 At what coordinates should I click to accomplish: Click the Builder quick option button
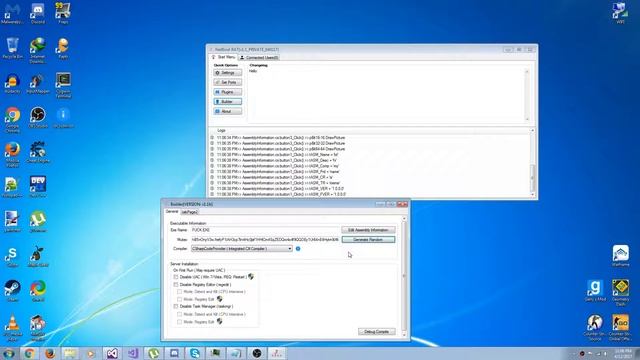[227, 102]
